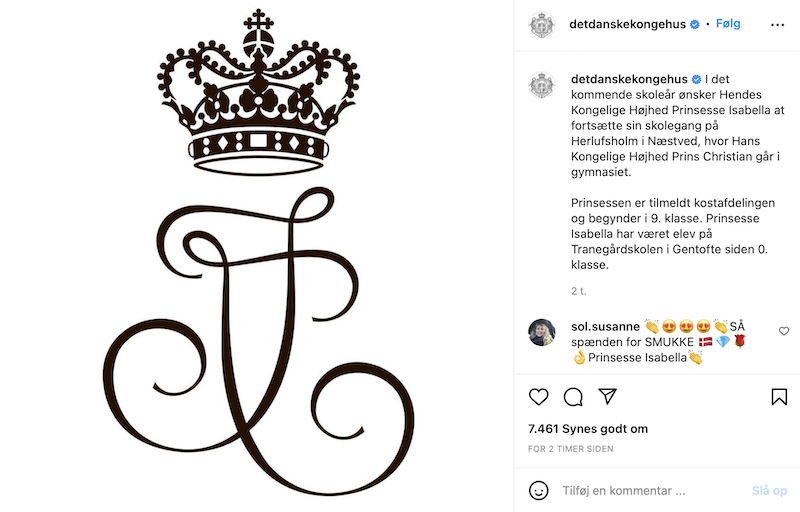Save post with bookmark icon
The height and width of the screenshot is (512, 800).
[779, 397]
